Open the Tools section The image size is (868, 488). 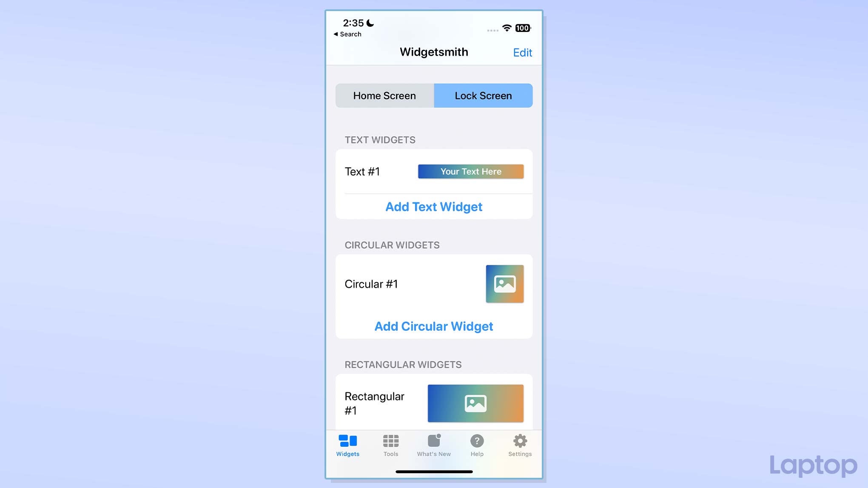391,445
